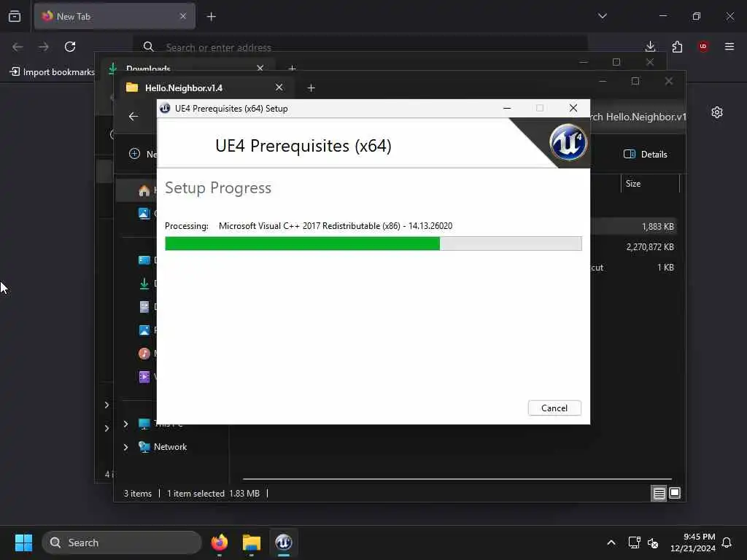Image resolution: width=747 pixels, height=560 pixels.
Task: Open the notifications bell icon
Action: (727, 542)
